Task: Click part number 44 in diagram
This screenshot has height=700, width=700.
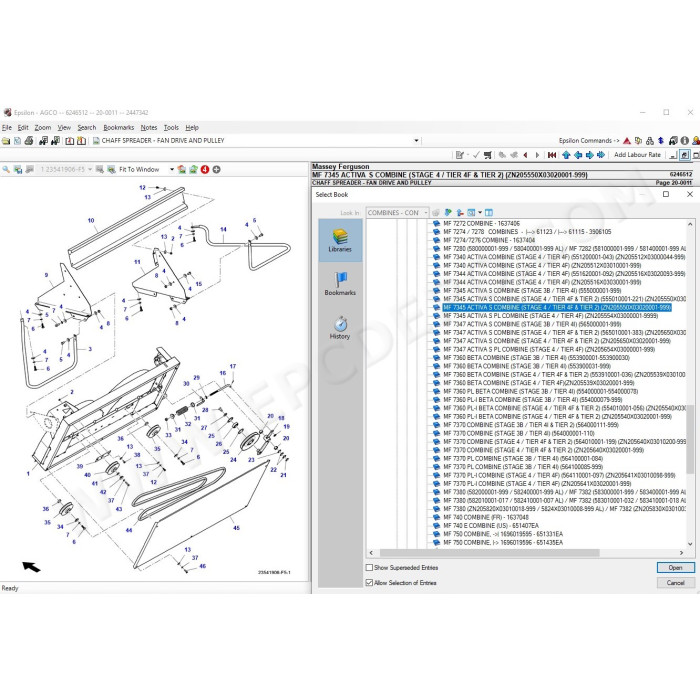Action: (129, 530)
